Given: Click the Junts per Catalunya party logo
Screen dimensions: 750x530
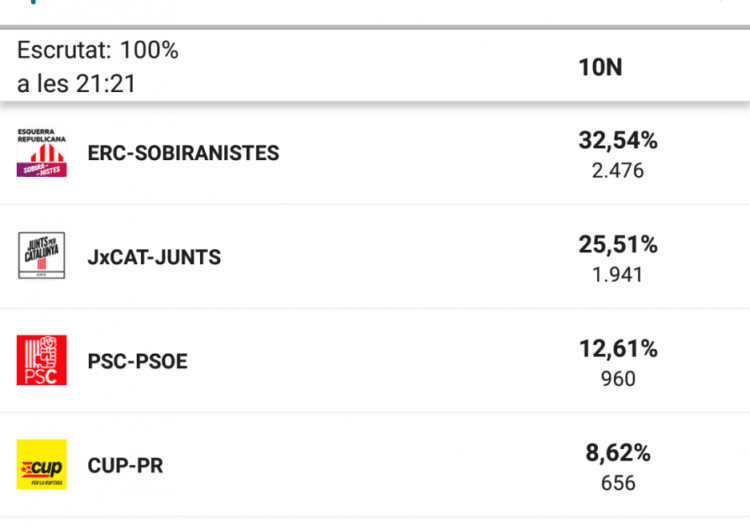Looking at the screenshot, I should (42, 256).
